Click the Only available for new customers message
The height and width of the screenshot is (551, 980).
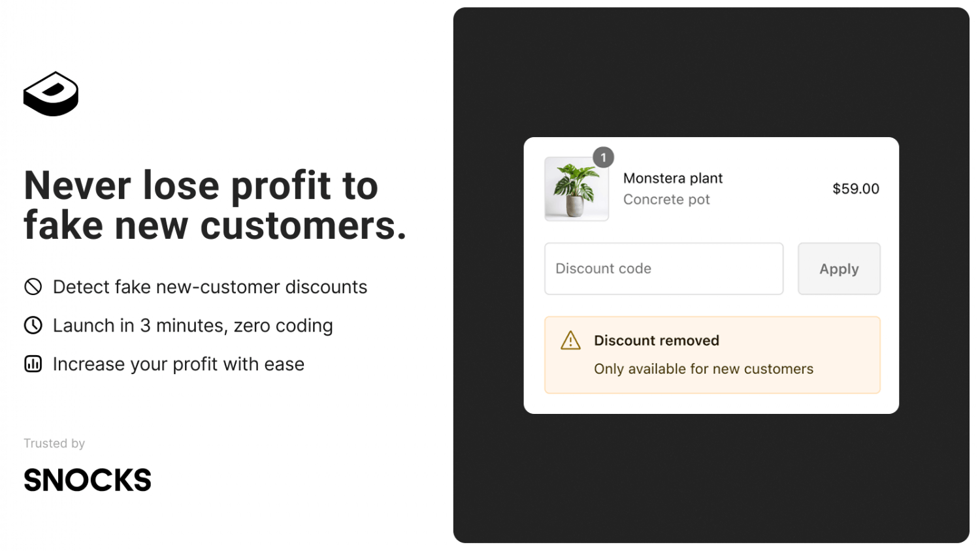[x=704, y=369]
